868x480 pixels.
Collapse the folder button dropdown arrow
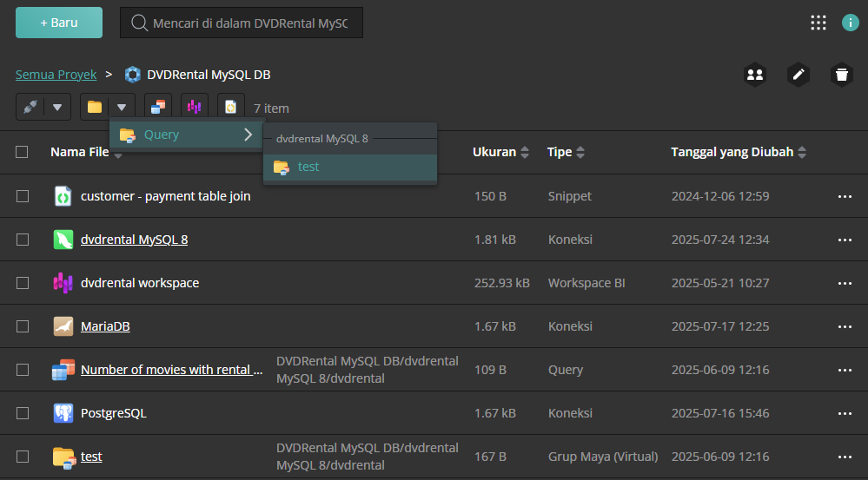[122, 107]
